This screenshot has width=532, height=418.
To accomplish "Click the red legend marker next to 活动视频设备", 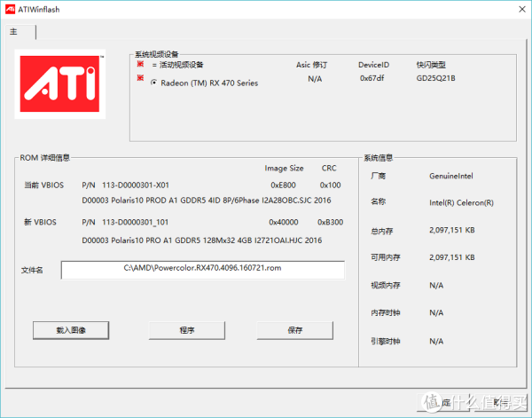I will coord(140,64).
